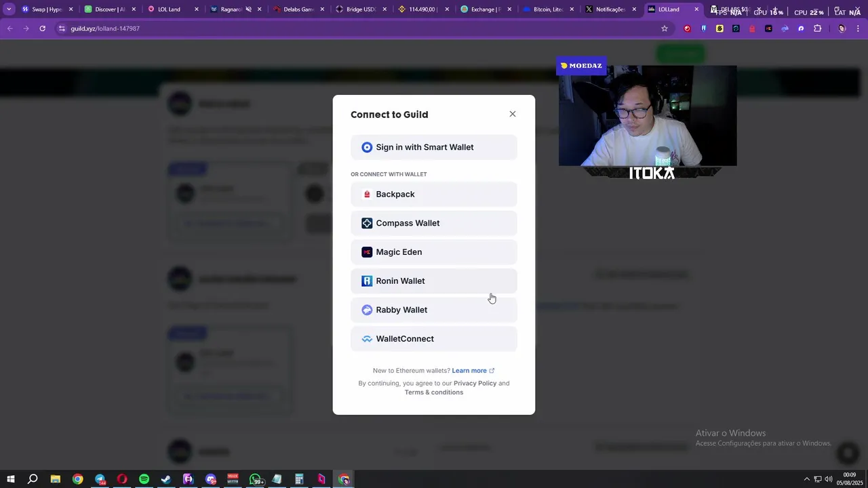
Task: Connect using Backpack wallet
Action: coord(434,194)
